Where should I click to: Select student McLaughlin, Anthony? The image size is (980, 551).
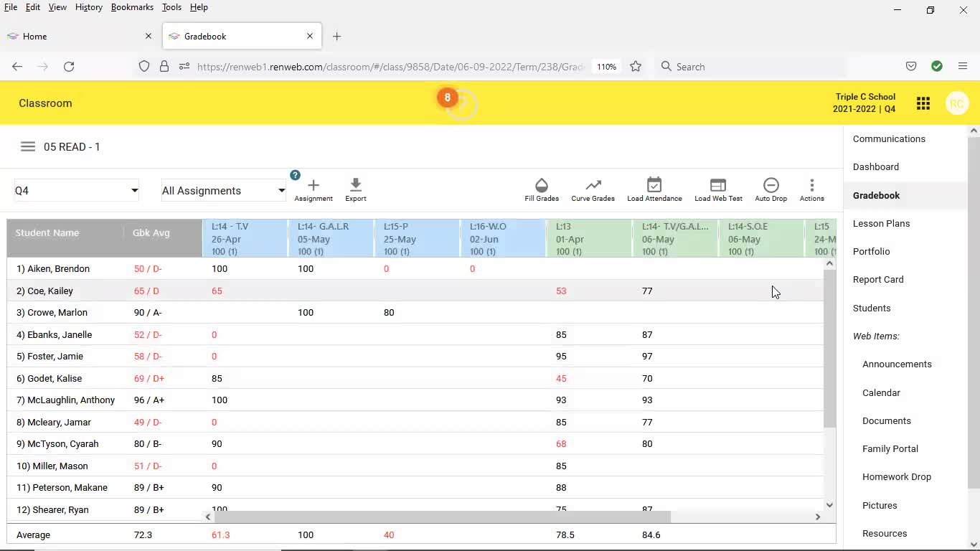(66, 400)
